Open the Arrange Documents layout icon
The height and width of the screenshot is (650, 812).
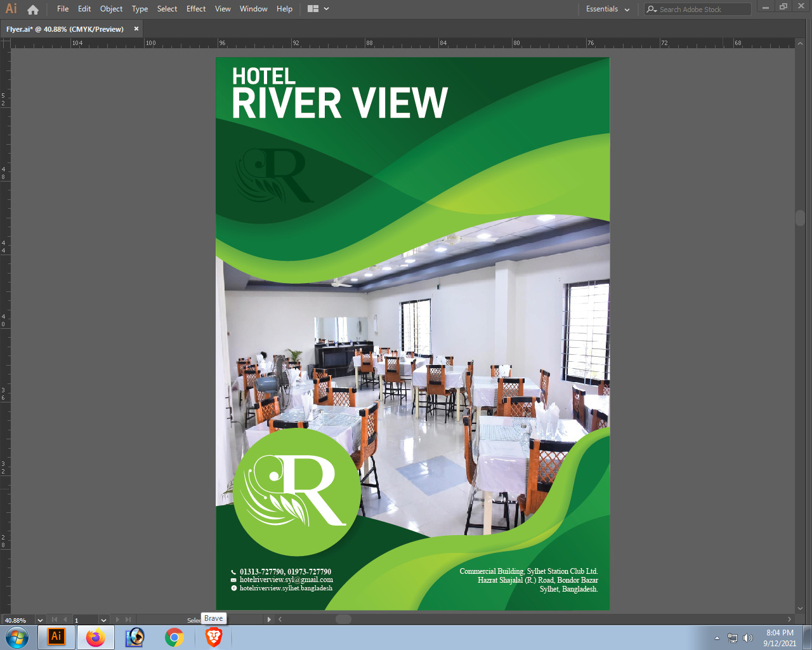click(x=313, y=9)
